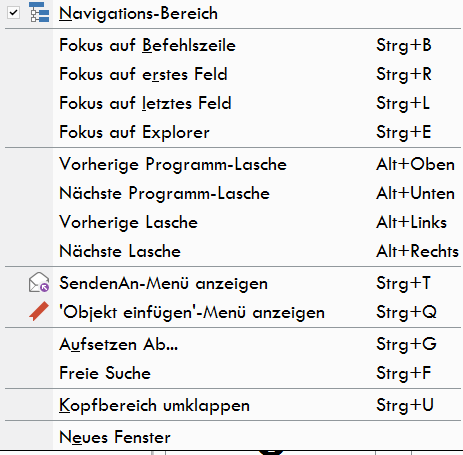Choose Kopfbereich umklappen
This screenshot has height=455, width=463.
(233, 405)
